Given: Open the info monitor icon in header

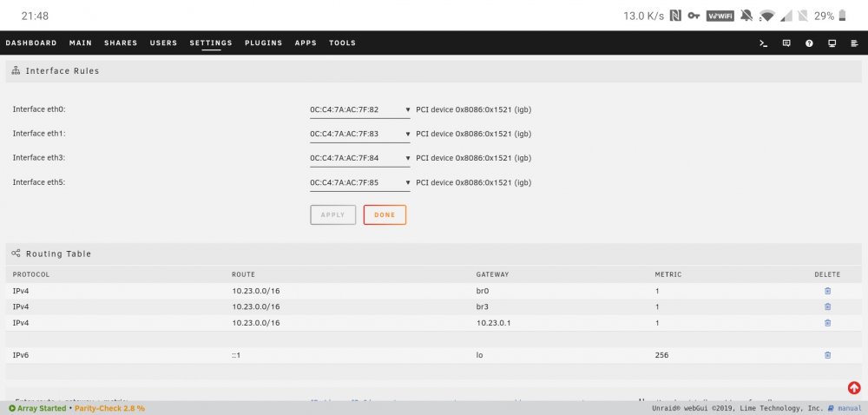Looking at the screenshot, I should pyautogui.click(x=832, y=43).
